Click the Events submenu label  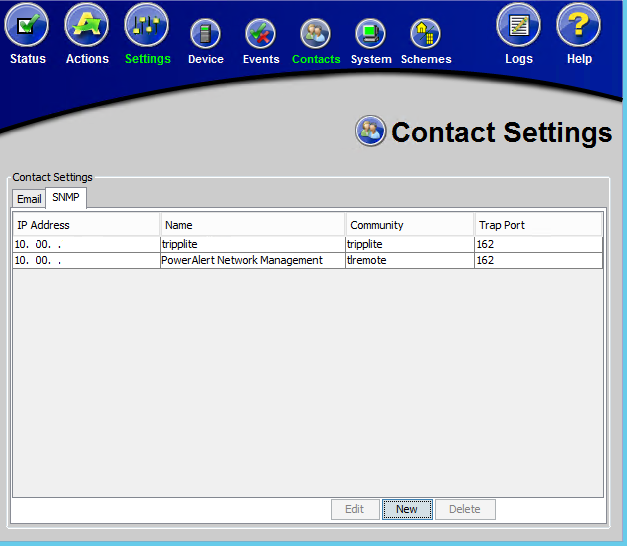coord(261,59)
